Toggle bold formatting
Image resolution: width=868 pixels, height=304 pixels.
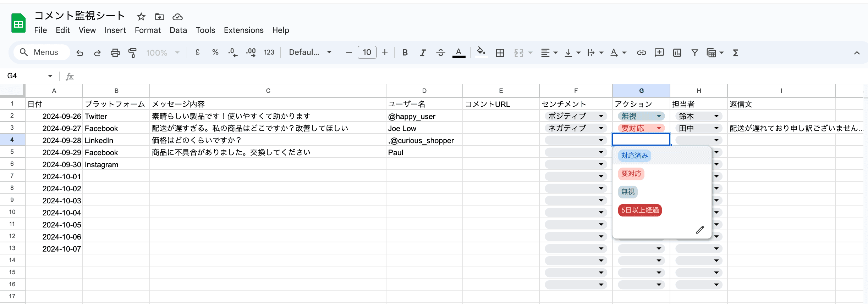pyautogui.click(x=405, y=53)
